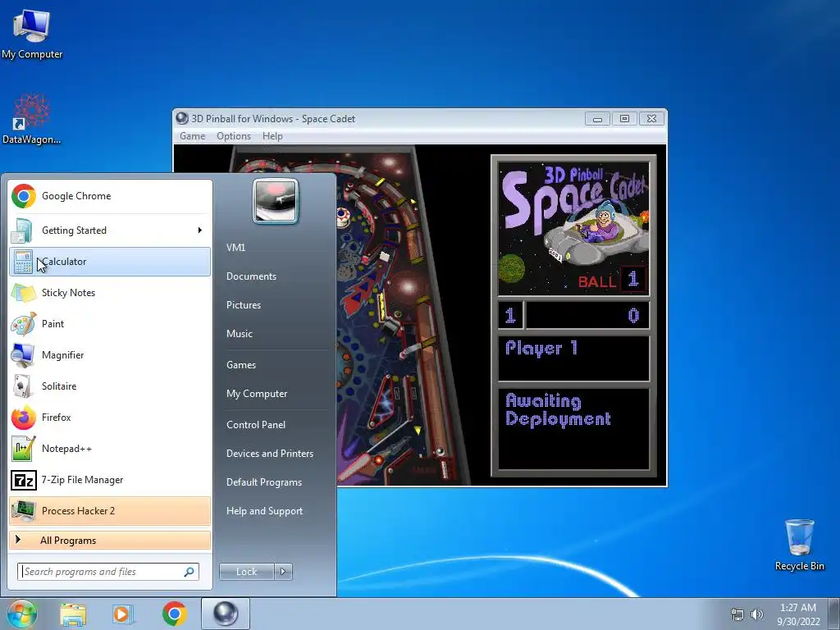Open the Game menu in Pinball
The height and width of the screenshot is (630, 840).
pyautogui.click(x=192, y=136)
